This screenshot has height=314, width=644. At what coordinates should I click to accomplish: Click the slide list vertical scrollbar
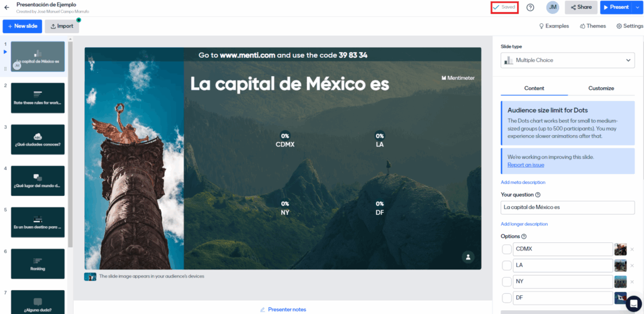[70, 144]
